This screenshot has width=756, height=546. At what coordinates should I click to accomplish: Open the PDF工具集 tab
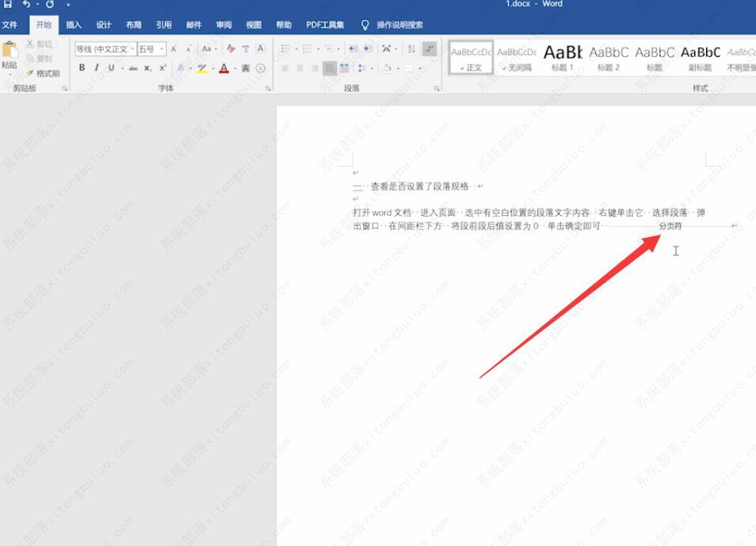325,25
